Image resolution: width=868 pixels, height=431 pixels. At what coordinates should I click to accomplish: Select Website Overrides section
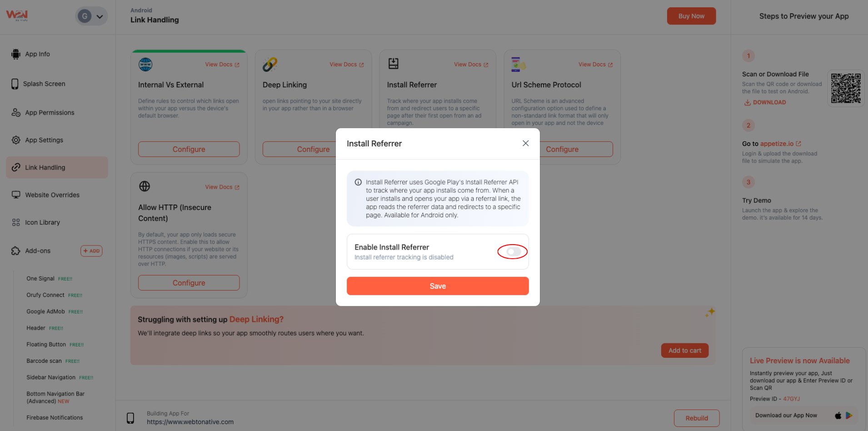[x=52, y=195]
